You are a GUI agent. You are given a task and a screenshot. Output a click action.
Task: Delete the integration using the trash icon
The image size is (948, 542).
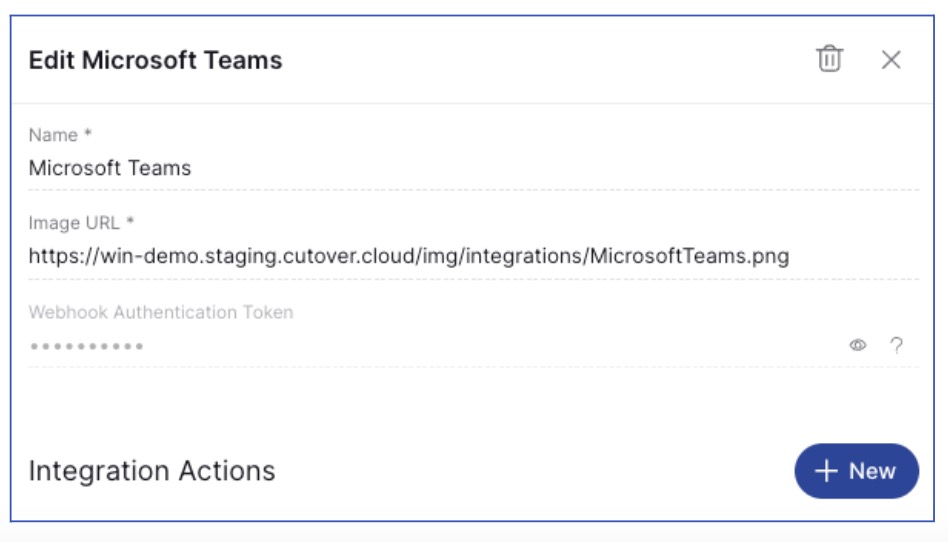pyautogui.click(x=829, y=59)
